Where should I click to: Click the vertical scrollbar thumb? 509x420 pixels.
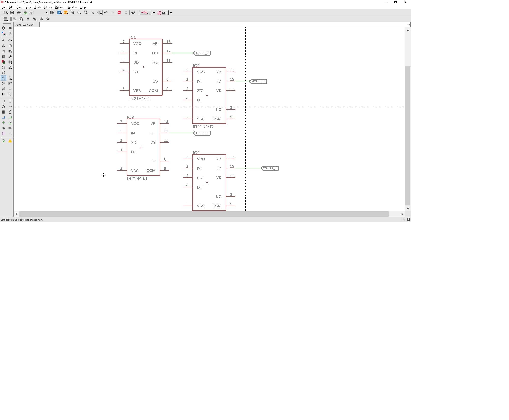pos(408,136)
